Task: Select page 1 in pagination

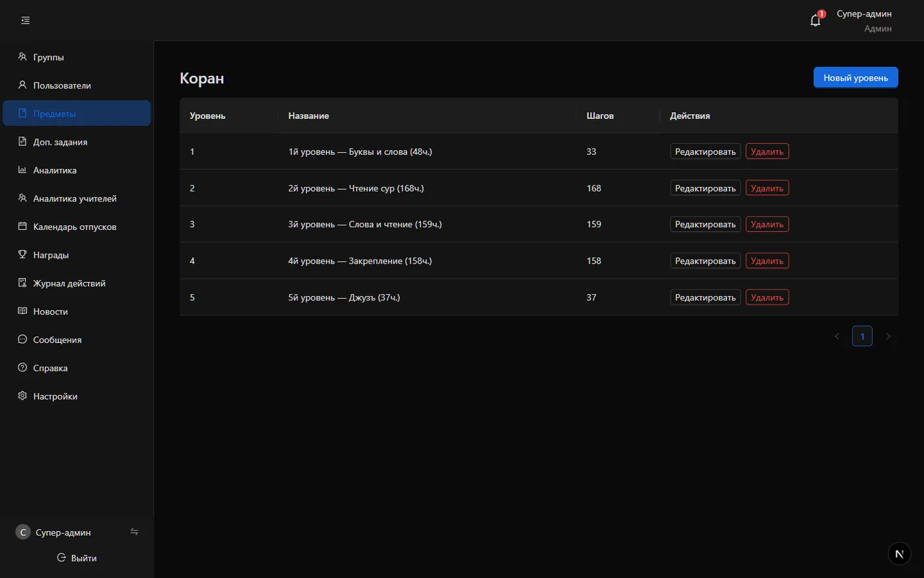Action: [x=862, y=336]
